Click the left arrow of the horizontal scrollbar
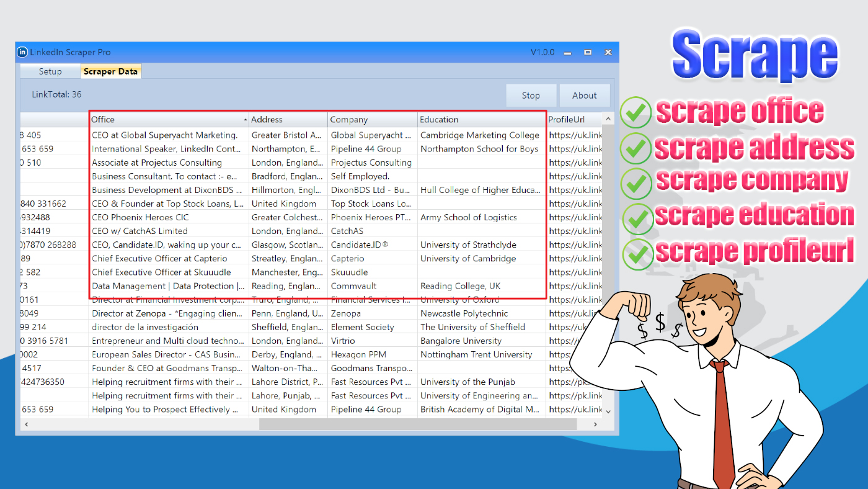868x489 pixels. click(x=25, y=424)
